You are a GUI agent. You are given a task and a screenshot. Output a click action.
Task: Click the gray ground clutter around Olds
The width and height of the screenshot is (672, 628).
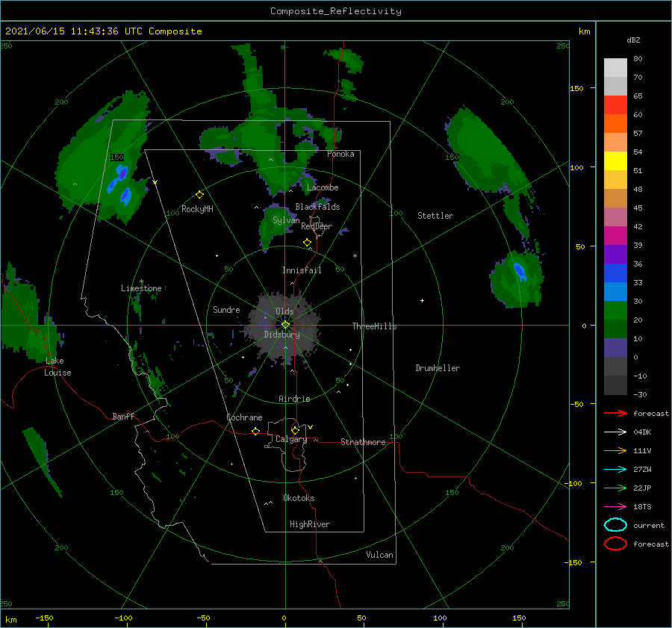pos(283,328)
